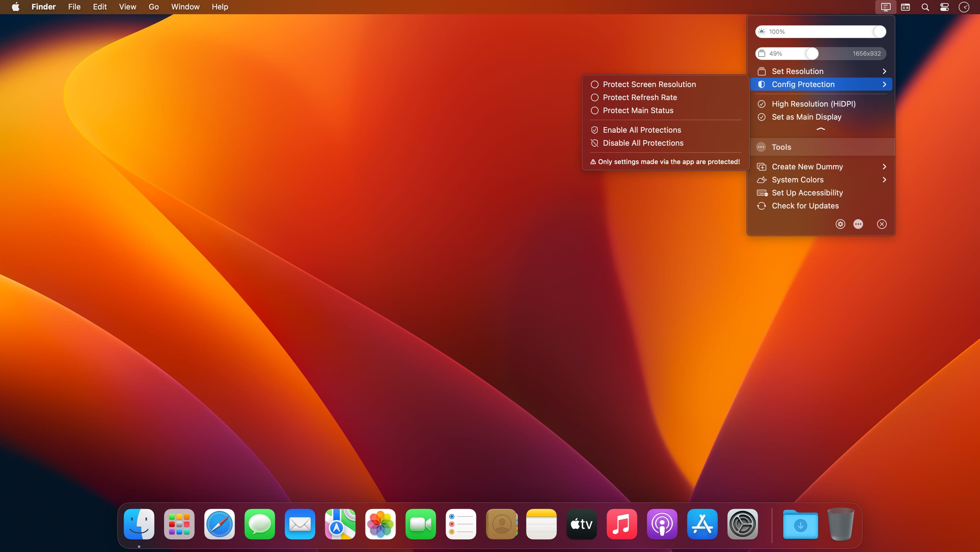Toggle High Resolution (HiDPI) checkmark
980x552 pixels.
pos(813,104)
